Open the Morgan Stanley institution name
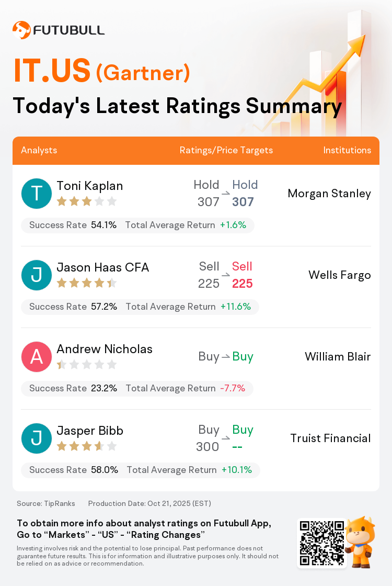392x586 pixels. tap(329, 194)
